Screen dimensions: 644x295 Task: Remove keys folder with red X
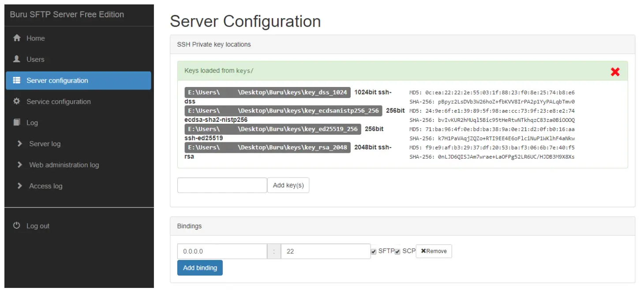(x=615, y=72)
